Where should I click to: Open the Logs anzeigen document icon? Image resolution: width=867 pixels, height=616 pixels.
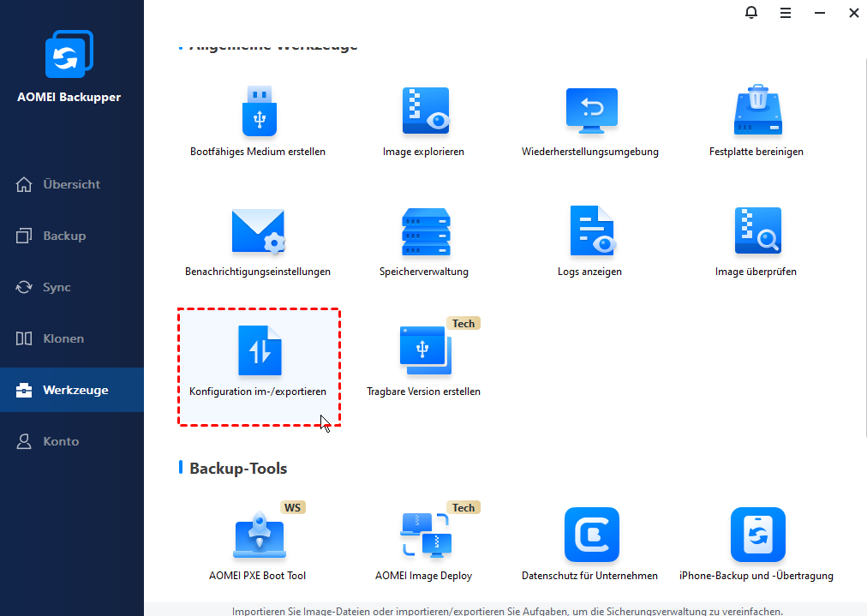pyautogui.click(x=592, y=230)
